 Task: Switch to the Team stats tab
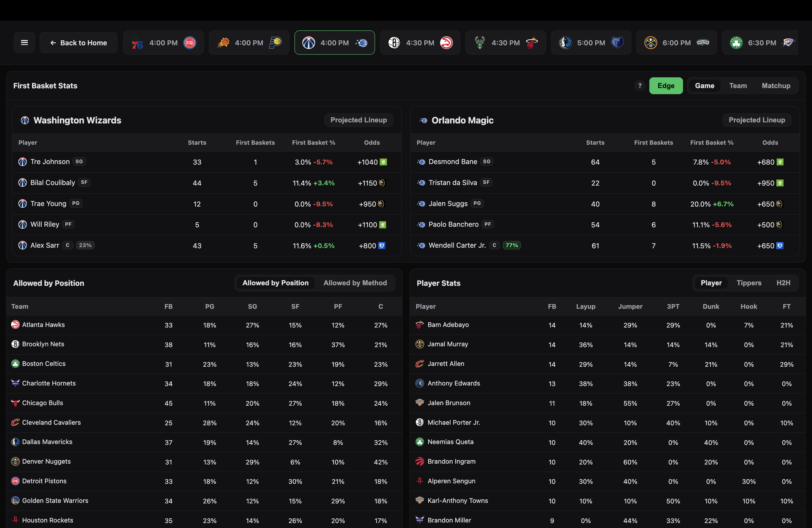click(x=738, y=86)
